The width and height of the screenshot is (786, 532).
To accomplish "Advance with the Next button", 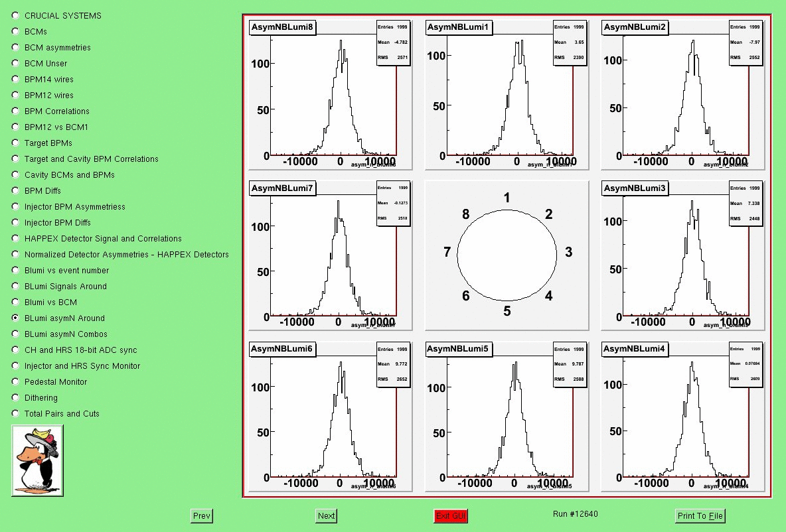I will [x=326, y=515].
